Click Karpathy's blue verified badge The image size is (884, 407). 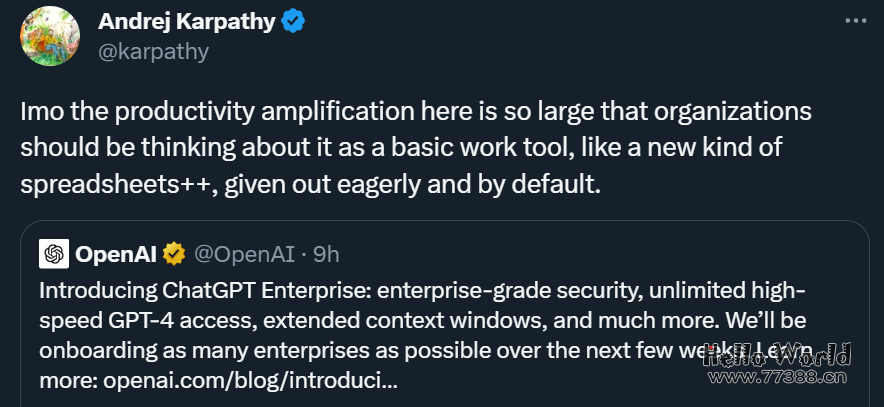pos(293,21)
